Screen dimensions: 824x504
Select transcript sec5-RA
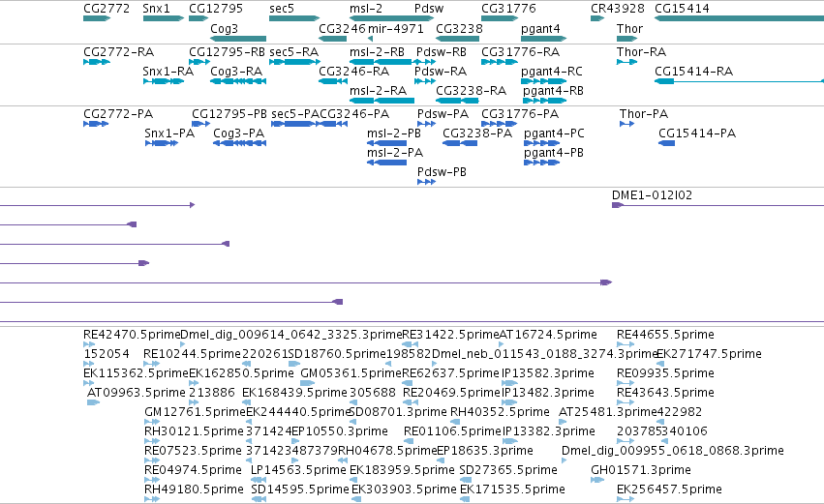(x=294, y=62)
